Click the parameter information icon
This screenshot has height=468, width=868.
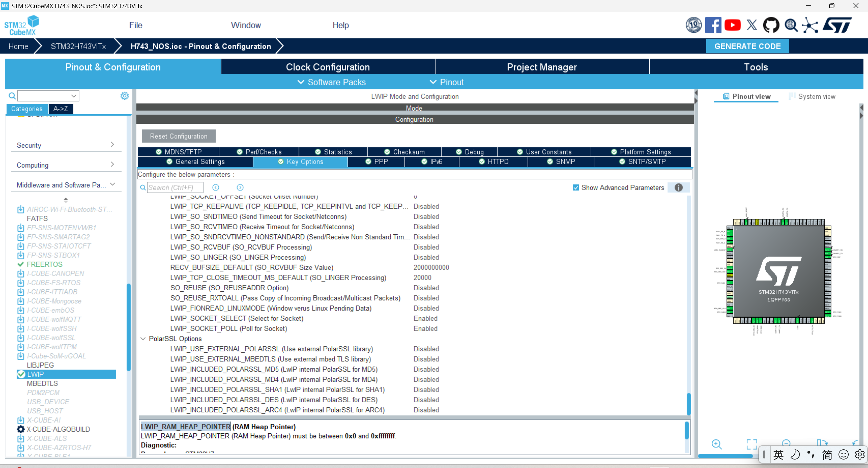[x=678, y=188]
